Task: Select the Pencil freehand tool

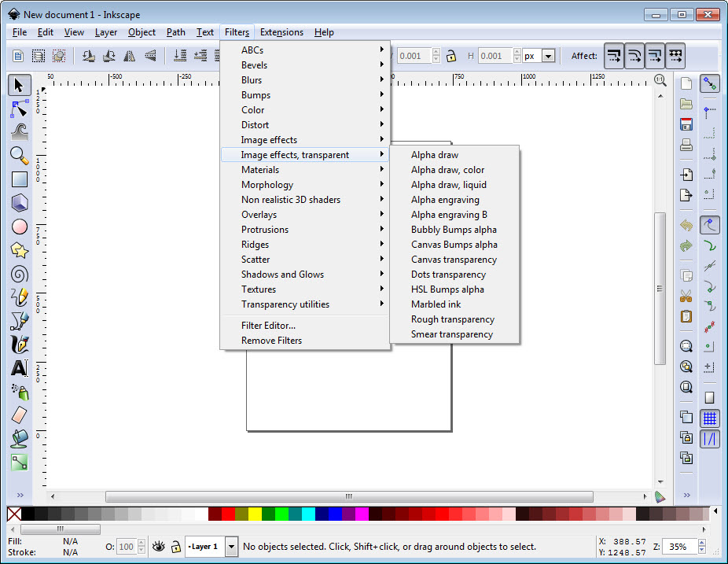Action: pos(19,297)
